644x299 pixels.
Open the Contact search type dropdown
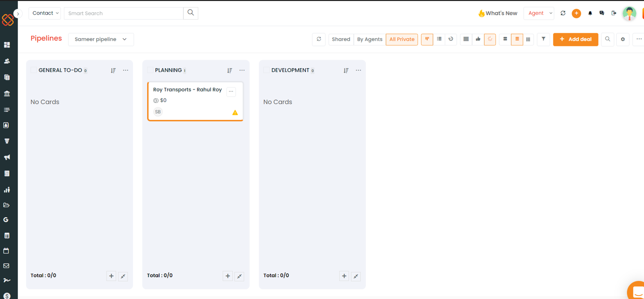pyautogui.click(x=45, y=13)
